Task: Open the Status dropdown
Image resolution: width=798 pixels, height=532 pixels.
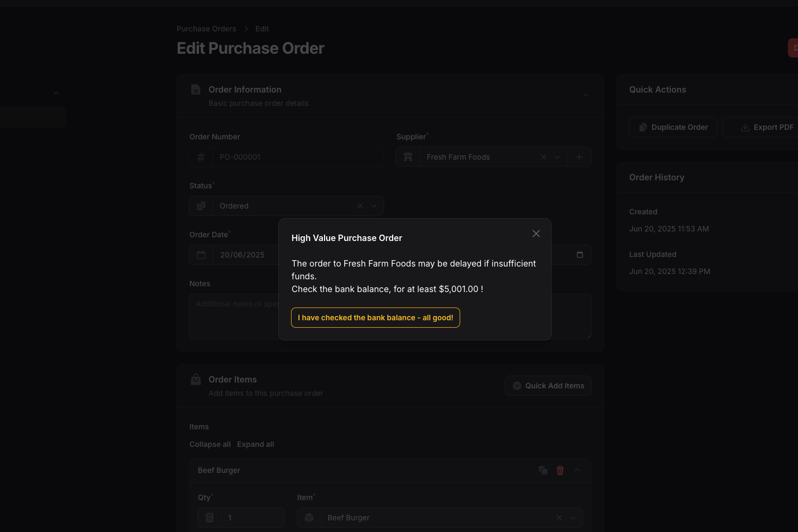Action: 373,206
